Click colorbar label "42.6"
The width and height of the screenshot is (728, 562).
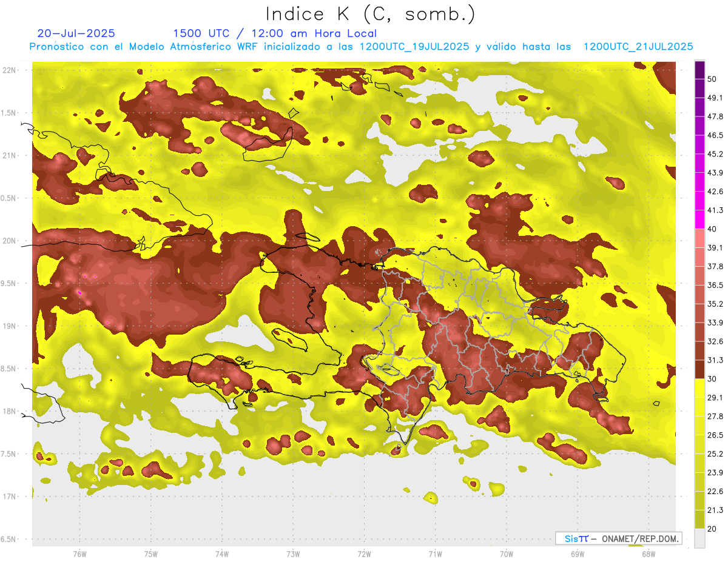click(x=715, y=192)
